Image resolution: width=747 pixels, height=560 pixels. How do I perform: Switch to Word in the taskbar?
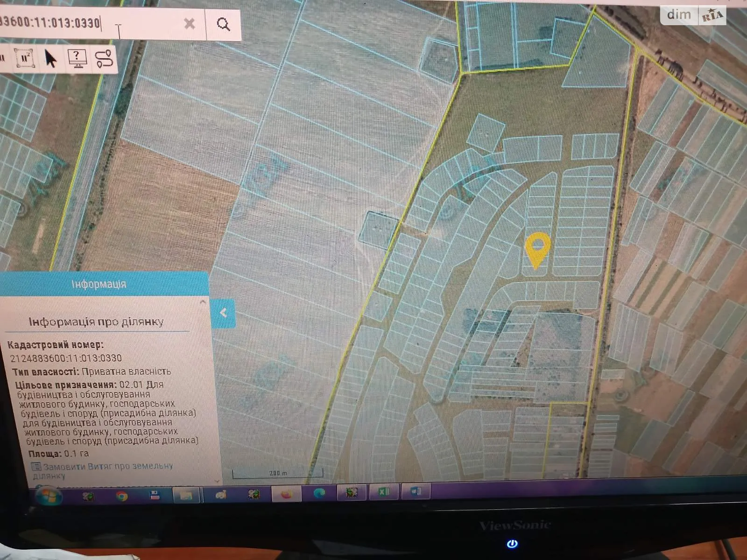pyautogui.click(x=416, y=491)
